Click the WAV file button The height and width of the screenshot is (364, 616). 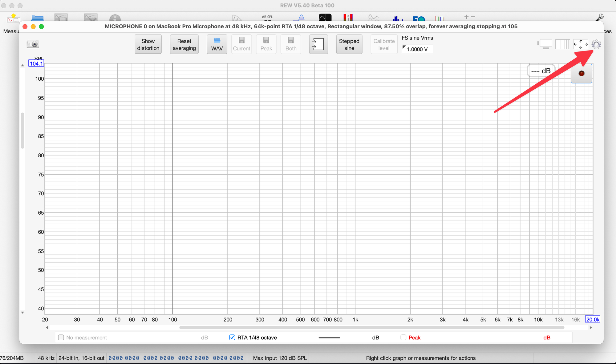pos(217,44)
